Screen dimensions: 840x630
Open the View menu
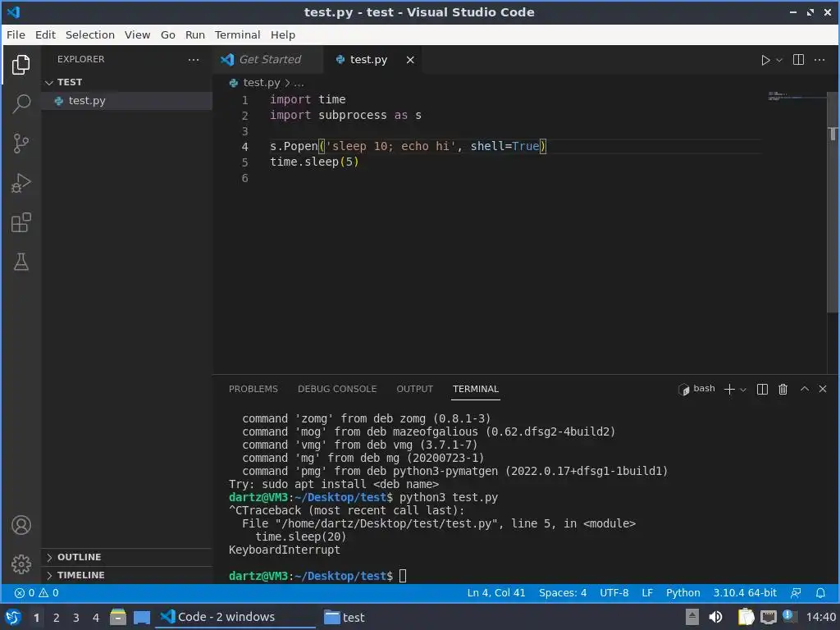coord(137,34)
